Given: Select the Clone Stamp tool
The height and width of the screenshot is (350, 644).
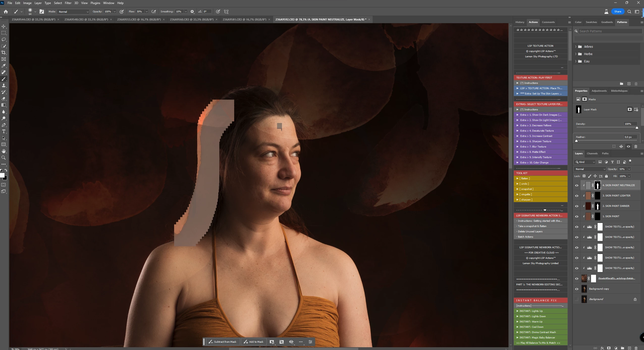Looking at the screenshot, I should click(4, 85).
